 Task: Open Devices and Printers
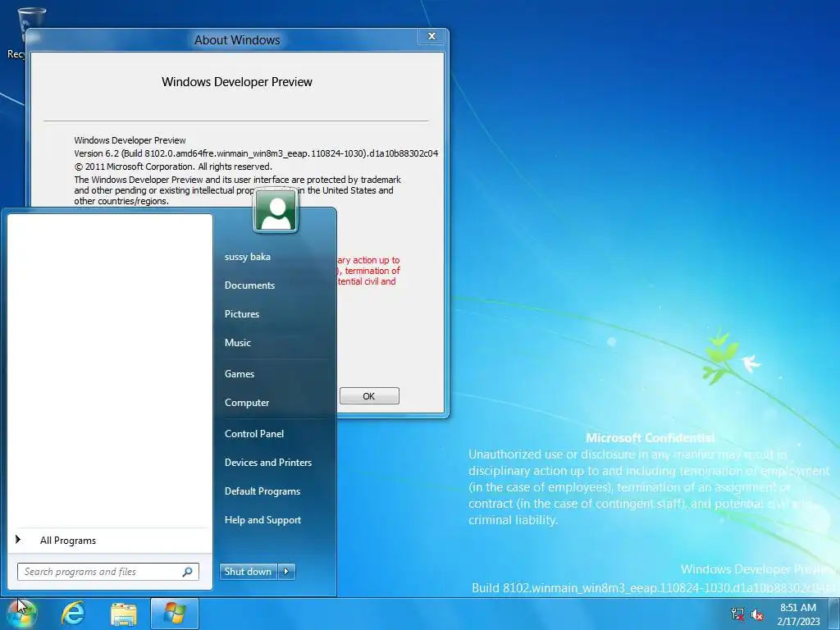click(268, 463)
